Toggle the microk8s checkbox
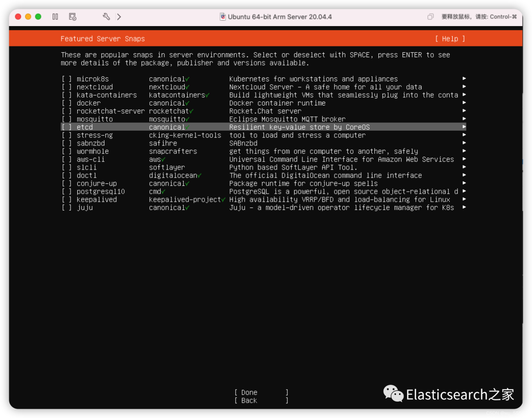The height and width of the screenshot is (418, 532). [x=66, y=79]
